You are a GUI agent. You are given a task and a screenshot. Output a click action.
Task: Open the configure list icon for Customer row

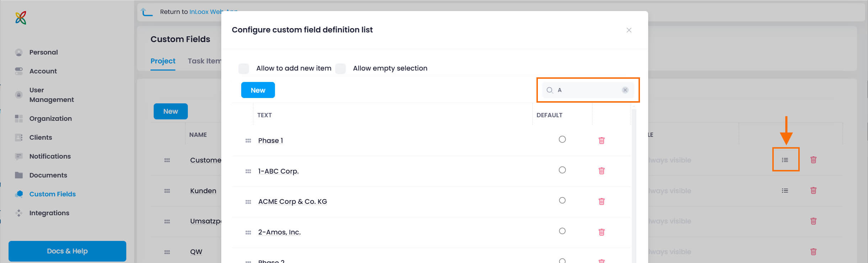point(785,160)
